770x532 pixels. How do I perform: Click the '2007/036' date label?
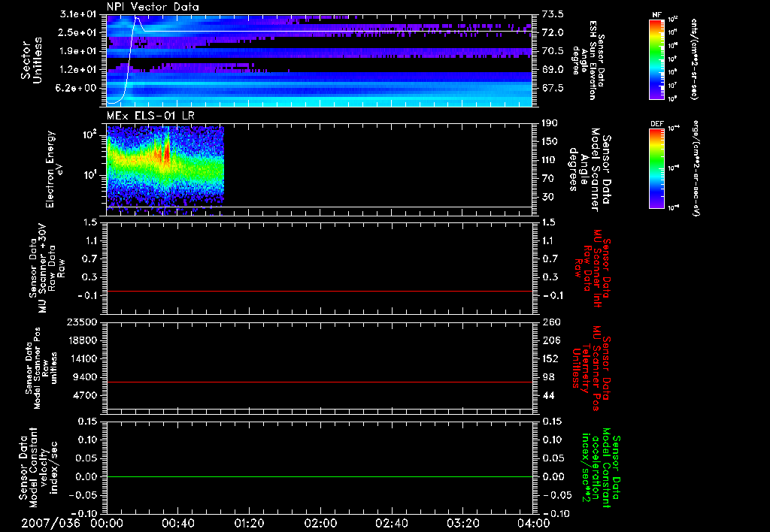tap(50, 523)
